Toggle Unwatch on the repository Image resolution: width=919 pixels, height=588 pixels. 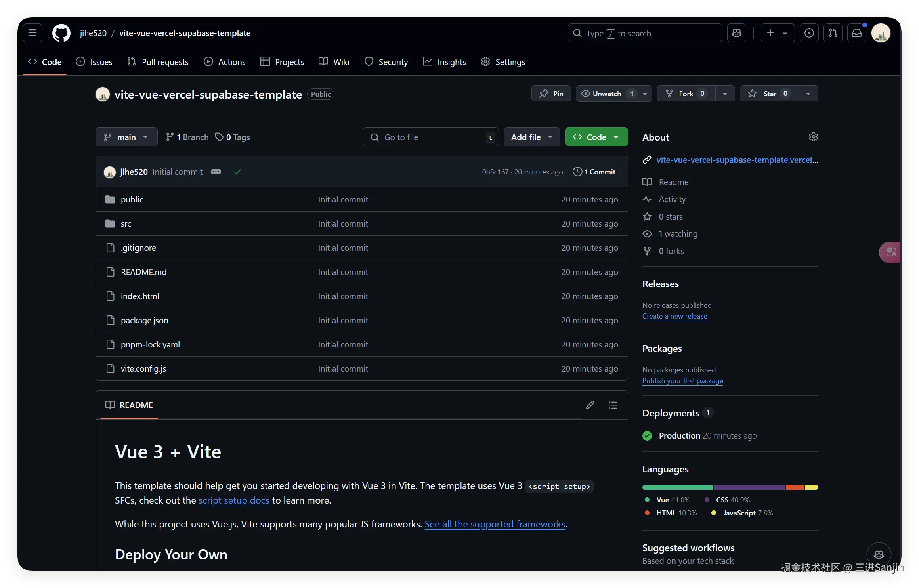tap(606, 94)
